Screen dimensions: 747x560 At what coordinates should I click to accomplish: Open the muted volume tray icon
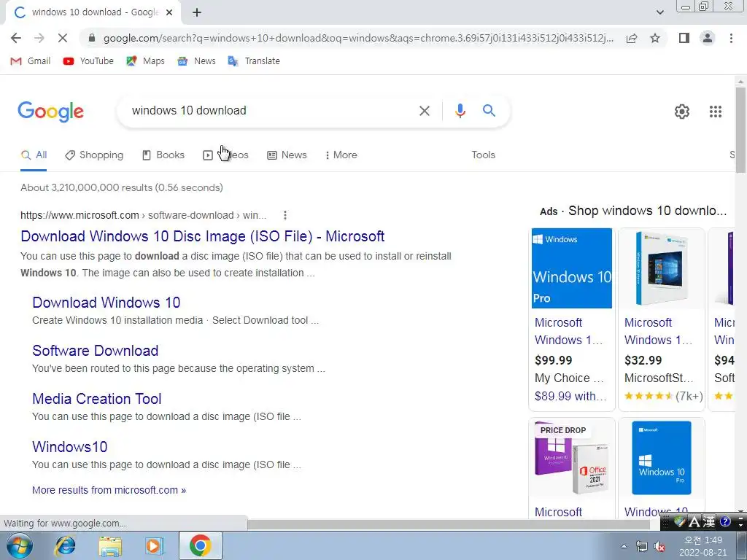pyautogui.click(x=659, y=547)
